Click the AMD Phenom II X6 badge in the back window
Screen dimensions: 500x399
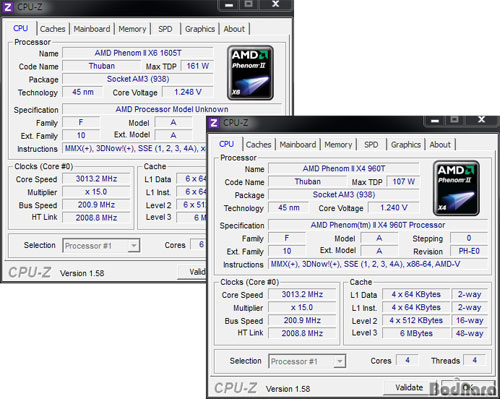pyautogui.click(x=250, y=73)
